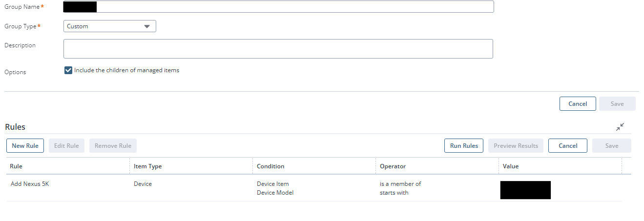This screenshot has height=221, width=644.
Task: Click the Remove Rule button
Action: point(113,146)
